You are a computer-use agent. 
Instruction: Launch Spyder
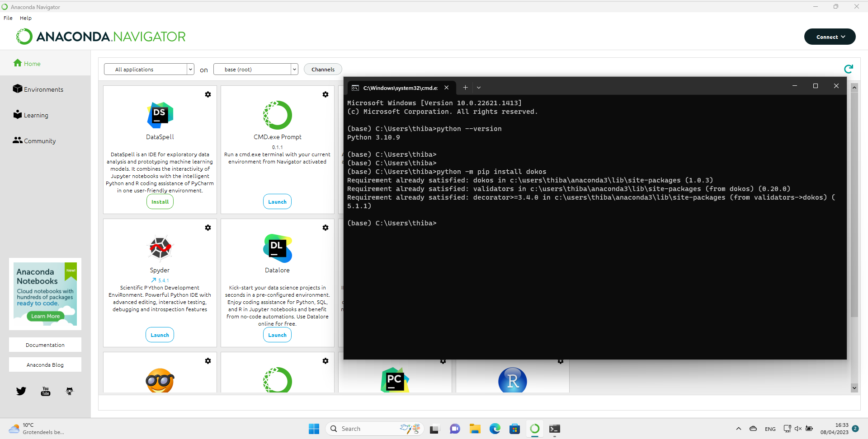(x=160, y=335)
